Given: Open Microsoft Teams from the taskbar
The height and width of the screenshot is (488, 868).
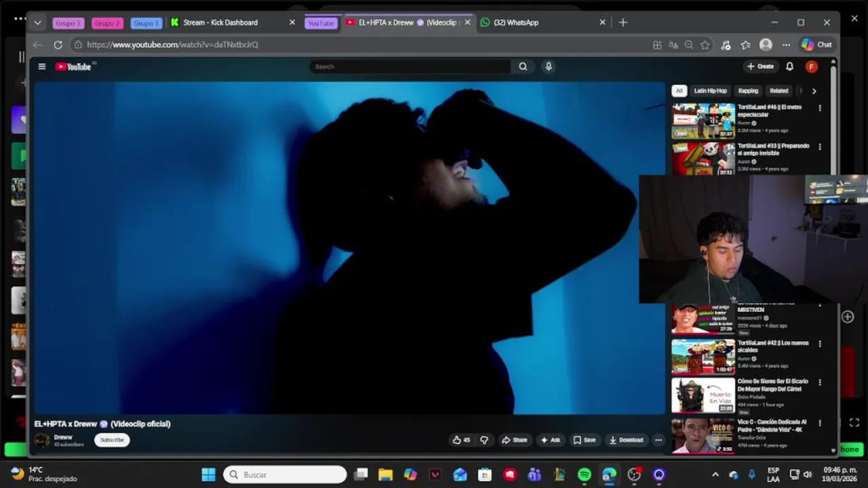Looking at the screenshot, I should click(x=534, y=474).
